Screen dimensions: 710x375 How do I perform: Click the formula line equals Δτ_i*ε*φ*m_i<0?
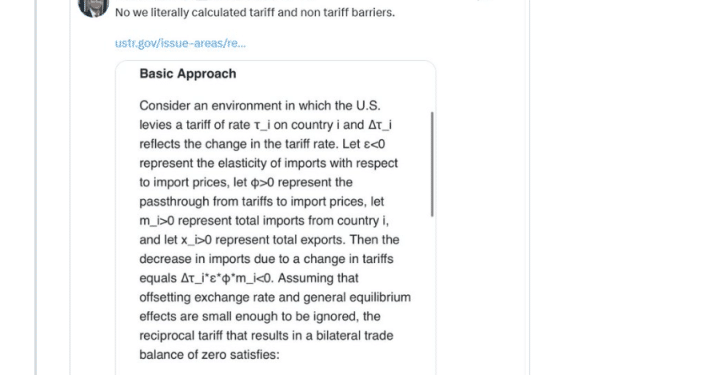[x=249, y=278]
